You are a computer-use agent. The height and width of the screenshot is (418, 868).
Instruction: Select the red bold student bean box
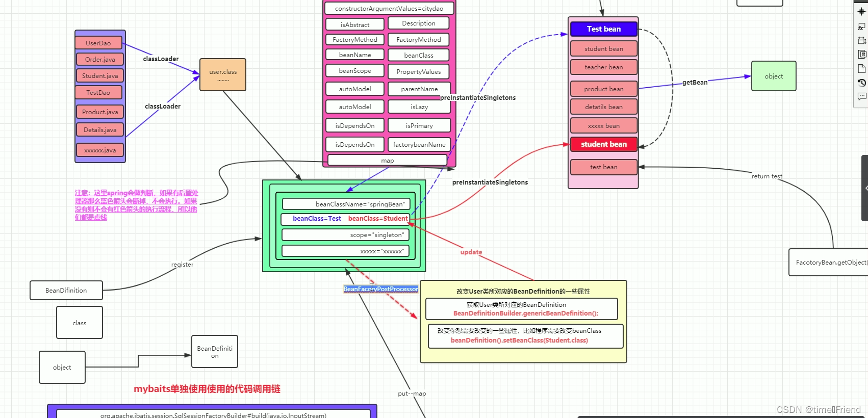tap(604, 144)
